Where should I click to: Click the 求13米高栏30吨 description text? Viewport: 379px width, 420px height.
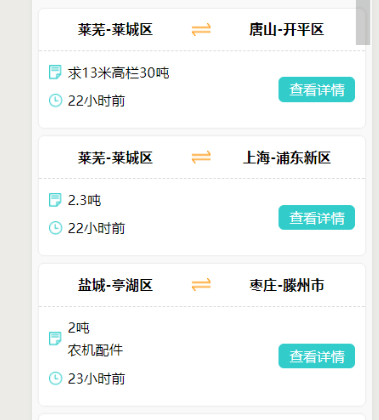[x=118, y=73]
